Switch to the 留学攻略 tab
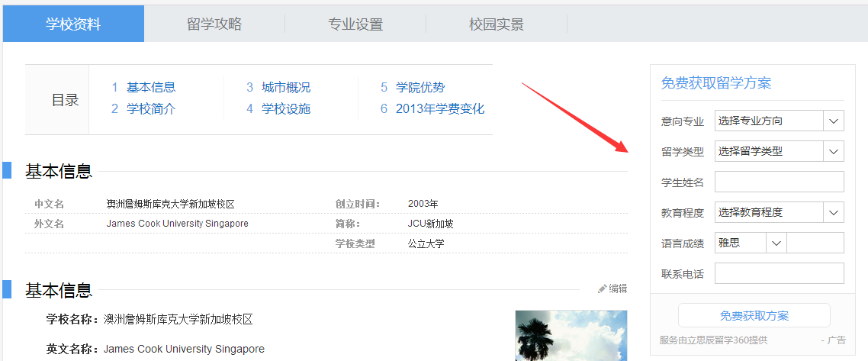The image size is (868, 361). pyautogui.click(x=214, y=24)
